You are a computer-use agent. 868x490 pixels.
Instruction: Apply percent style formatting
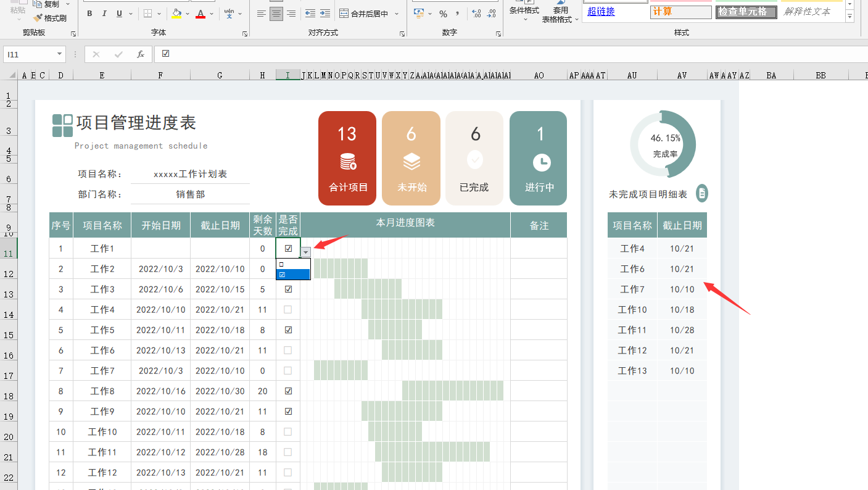(443, 14)
